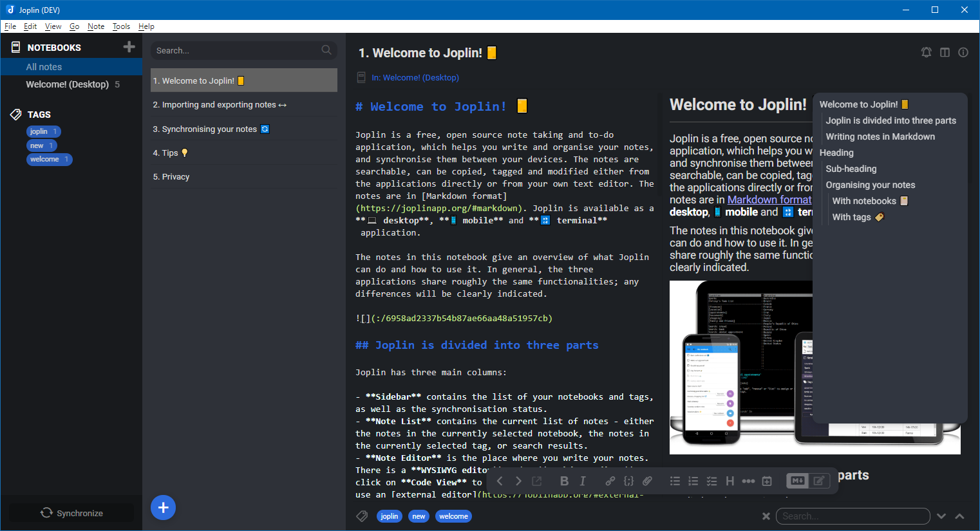Set an alarm with the bell icon
The width and height of the screenshot is (980, 531).
point(926,53)
